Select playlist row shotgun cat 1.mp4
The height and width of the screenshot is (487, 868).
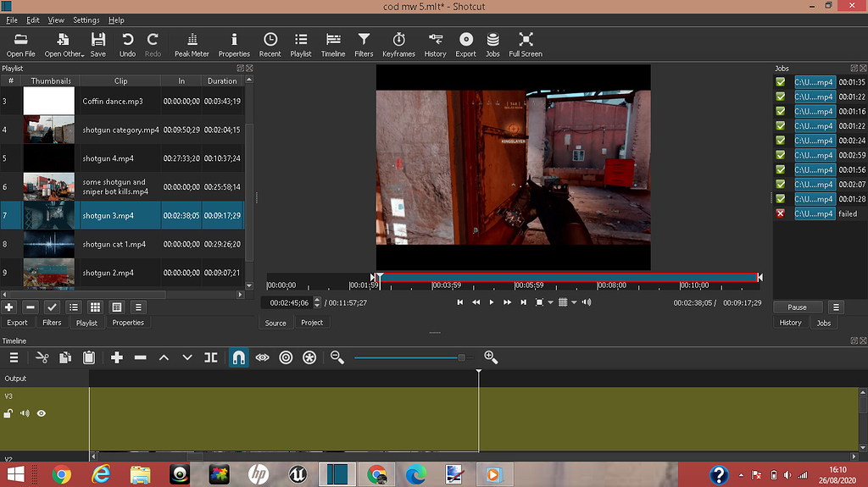coord(122,244)
